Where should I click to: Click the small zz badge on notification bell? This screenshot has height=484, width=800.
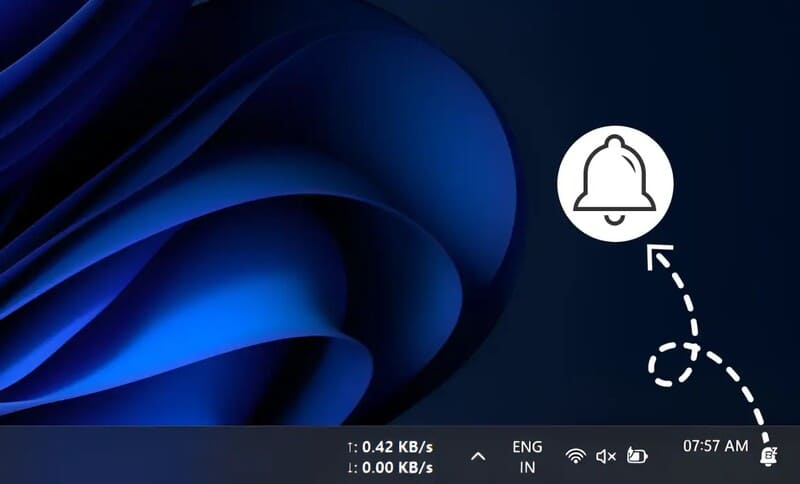click(x=772, y=451)
